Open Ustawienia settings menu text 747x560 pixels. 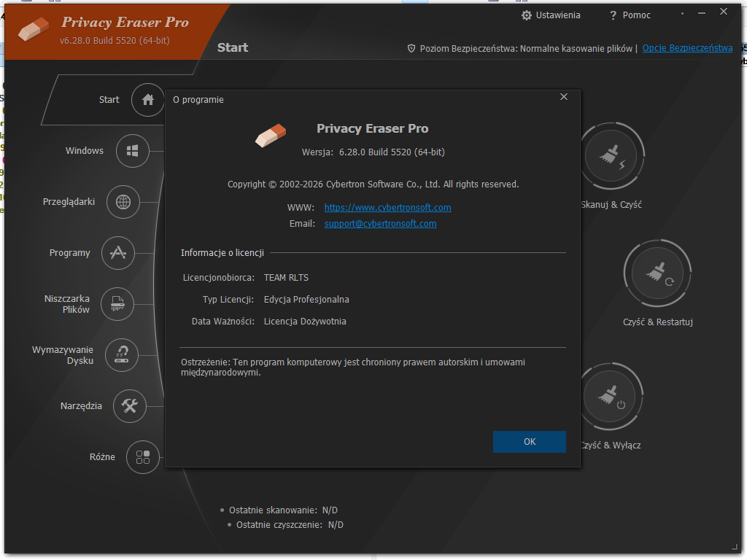[x=558, y=15]
